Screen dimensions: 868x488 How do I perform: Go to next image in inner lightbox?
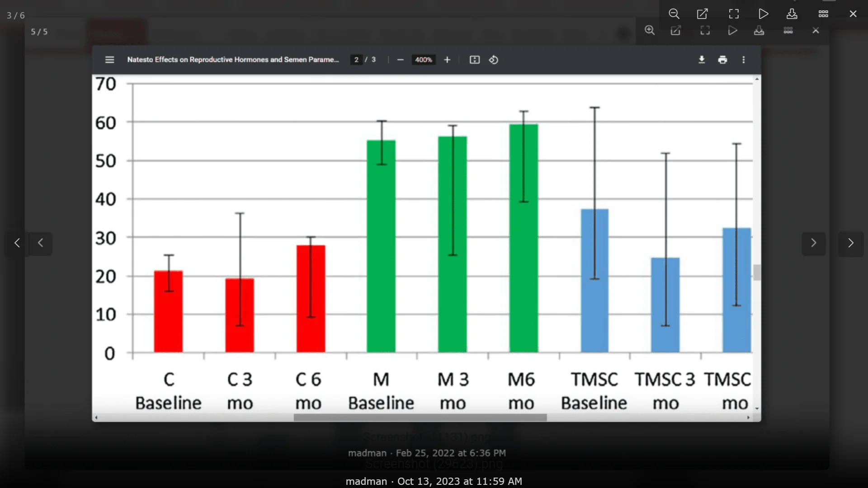tap(814, 243)
